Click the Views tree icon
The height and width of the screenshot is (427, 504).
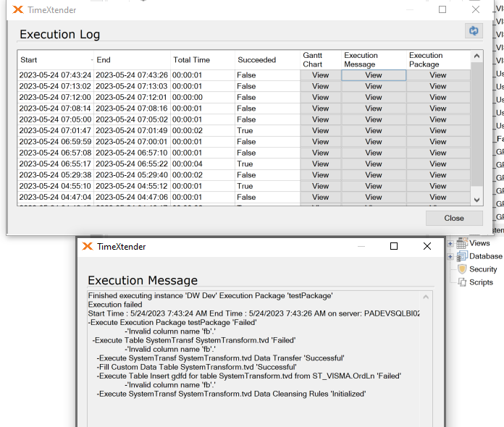click(462, 243)
